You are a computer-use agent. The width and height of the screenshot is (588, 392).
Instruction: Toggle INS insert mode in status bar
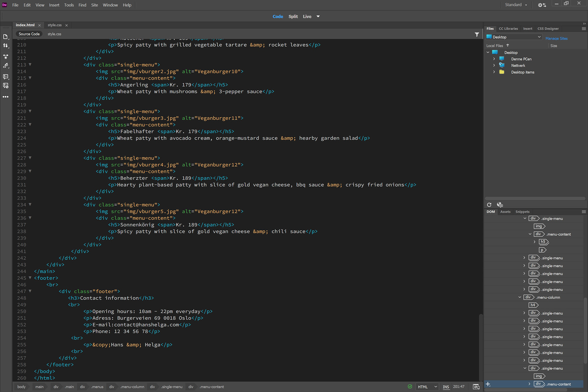click(x=446, y=387)
